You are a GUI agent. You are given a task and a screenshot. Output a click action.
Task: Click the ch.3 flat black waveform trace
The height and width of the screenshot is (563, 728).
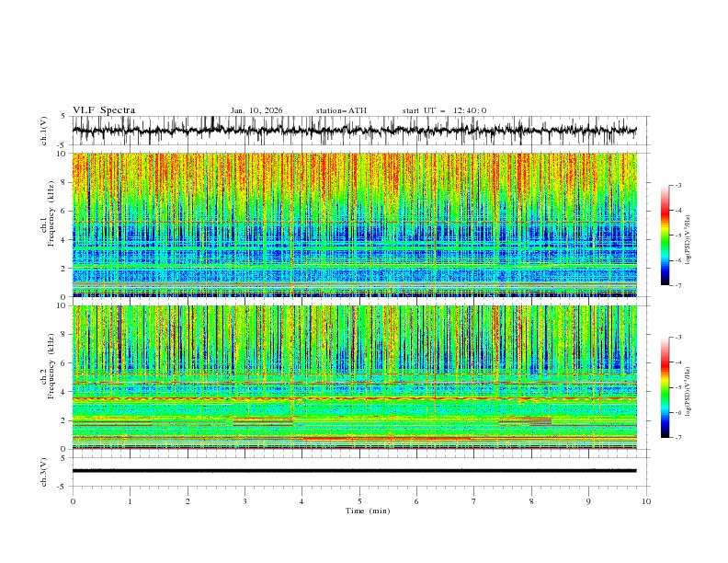coord(358,470)
